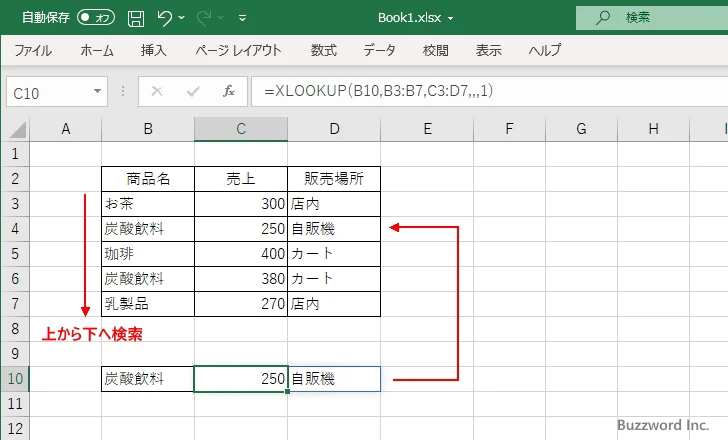Click cell カート in row 6
728x440 pixels.
tap(334, 278)
